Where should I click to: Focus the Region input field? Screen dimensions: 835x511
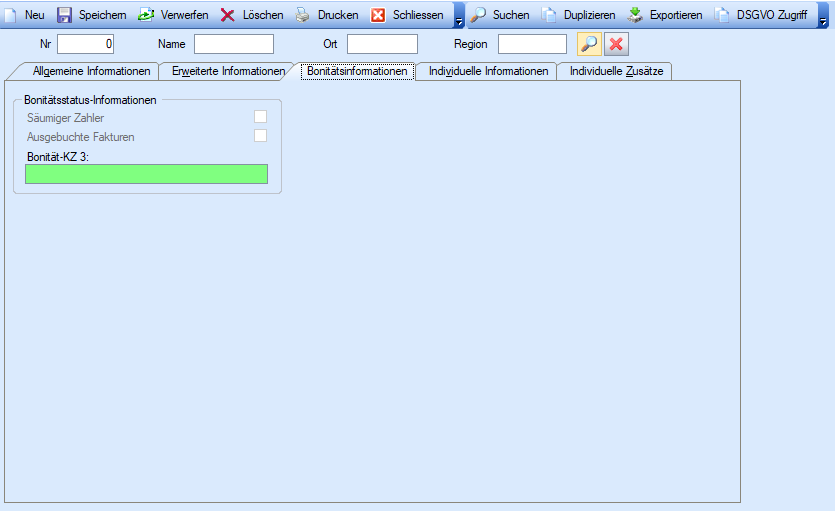pyautogui.click(x=533, y=44)
